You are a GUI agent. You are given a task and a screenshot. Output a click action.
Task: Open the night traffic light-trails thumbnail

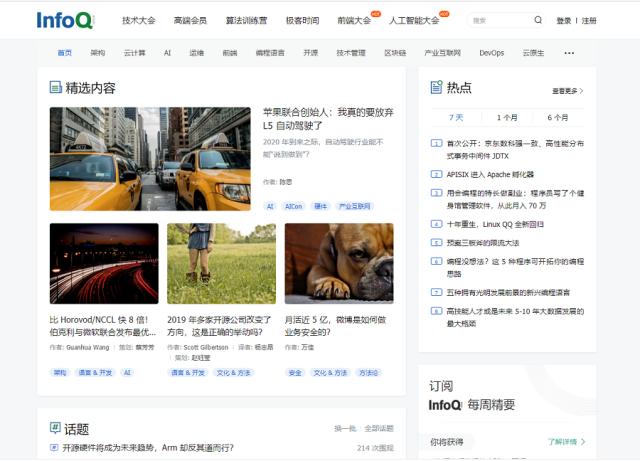(x=104, y=263)
